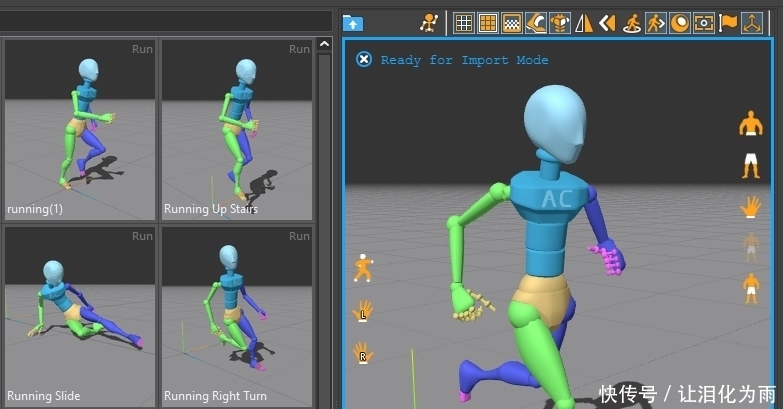Click the motion list vertical scrollbar
This screenshot has height=409, width=783.
tap(324, 230)
